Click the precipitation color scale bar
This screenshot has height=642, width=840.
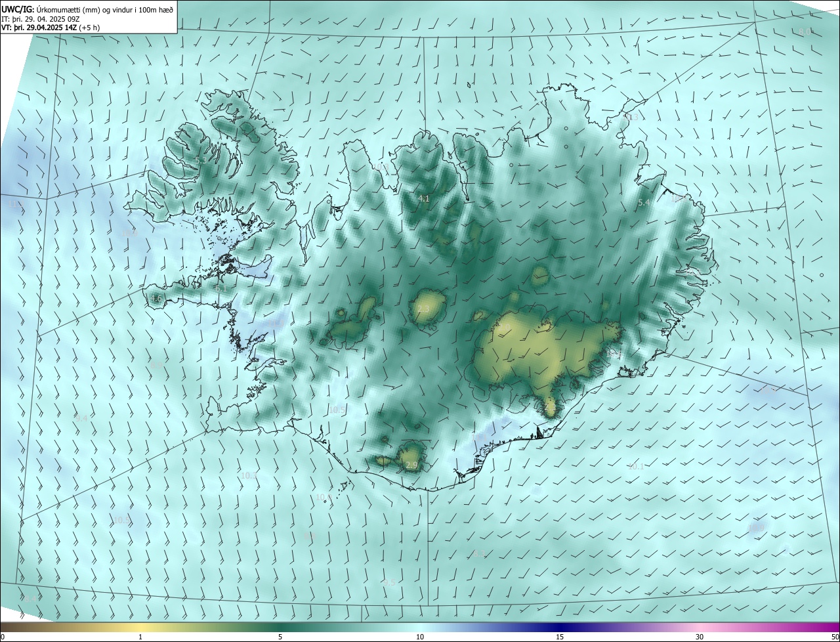(420, 628)
